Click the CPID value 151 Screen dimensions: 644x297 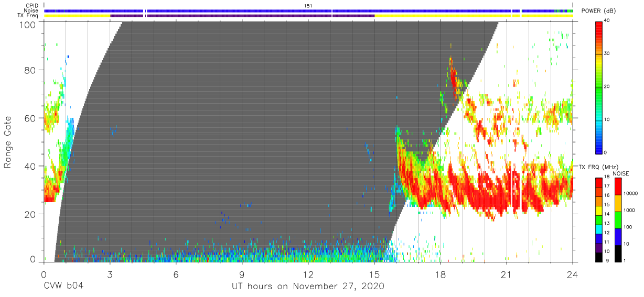pos(308,6)
